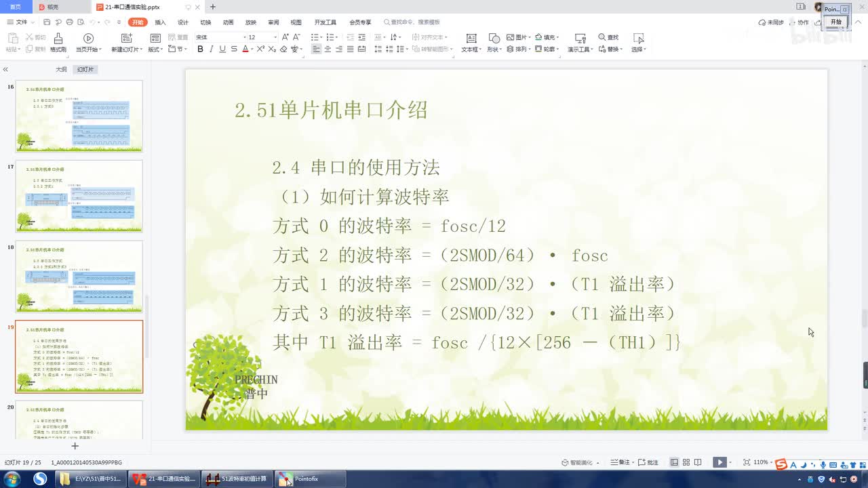This screenshot has height=488, width=868.
Task: Click the Collaborate (协作) button
Action: click(x=799, y=22)
